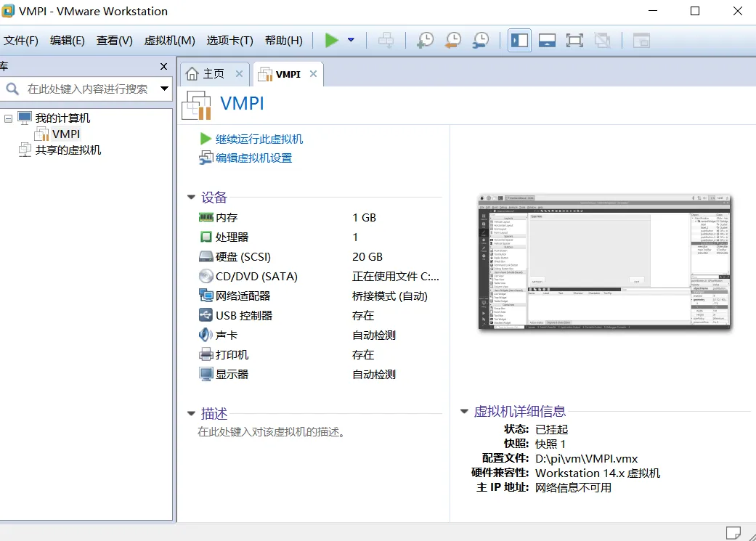Open the 虚拟机(M) menu

tap(169, 41)
